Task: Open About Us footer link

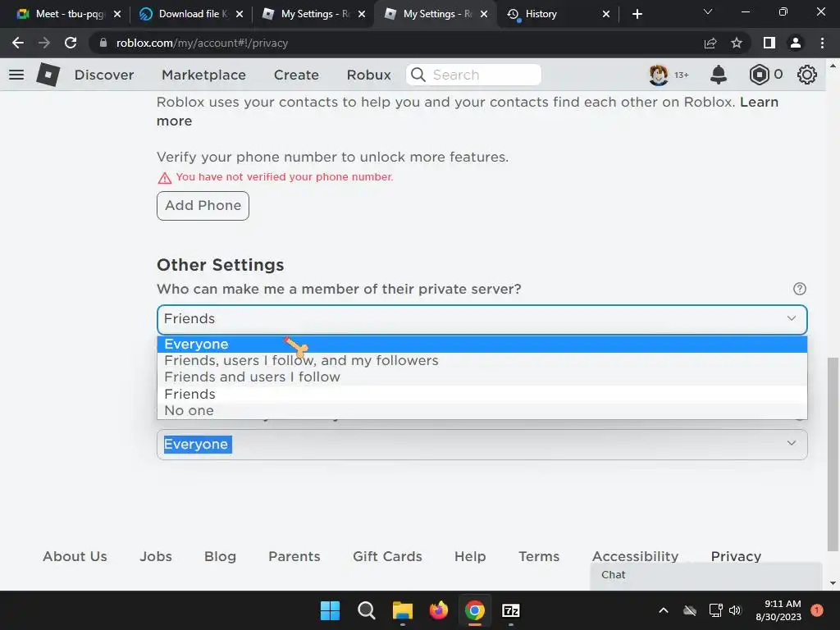Action: [x=75, y=557]
